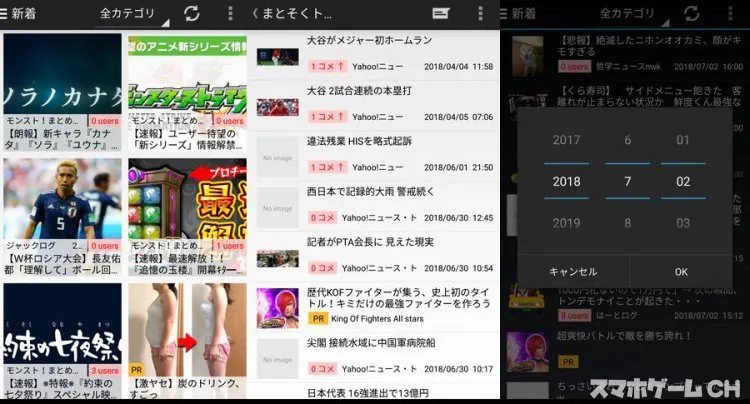750x404 pixels.
Task: Open 最速解放 追憶の玉楼 article card
Action: 187,217
